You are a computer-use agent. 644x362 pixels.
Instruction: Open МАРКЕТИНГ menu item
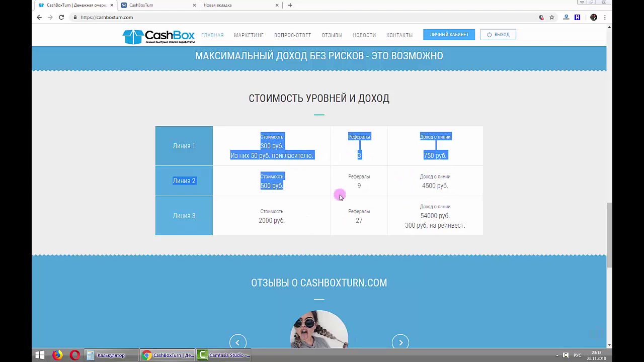click(249, 35)
